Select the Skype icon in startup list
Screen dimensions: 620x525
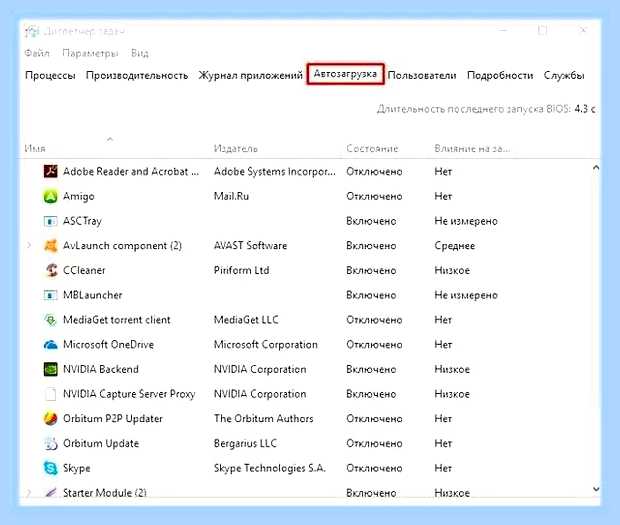[50, 468]
